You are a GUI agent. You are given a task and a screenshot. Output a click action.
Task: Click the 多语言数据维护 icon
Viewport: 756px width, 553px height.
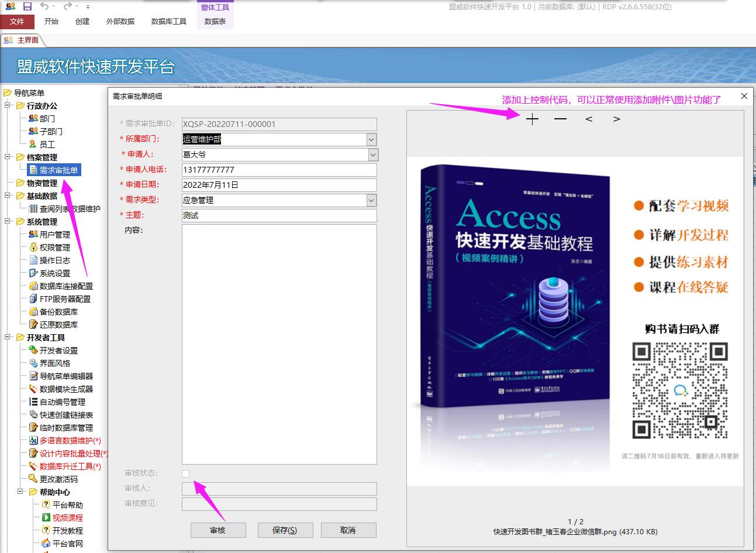(33, 440)
